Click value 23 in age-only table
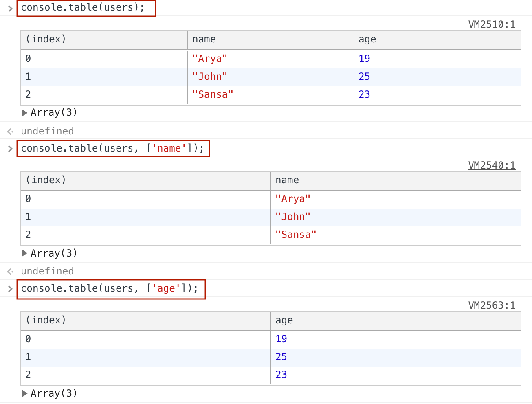The width and height of the screenshot is (532, 404). coord(281,375)
